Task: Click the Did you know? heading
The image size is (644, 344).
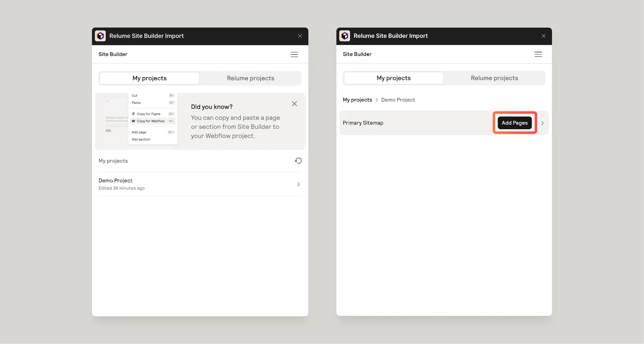Action: click(x=212, y=107)
